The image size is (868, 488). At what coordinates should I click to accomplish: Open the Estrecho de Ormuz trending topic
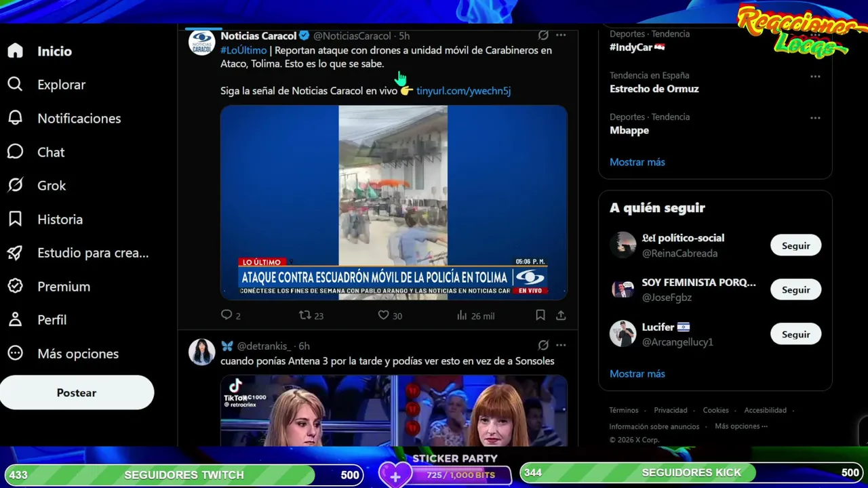point(654,89)
